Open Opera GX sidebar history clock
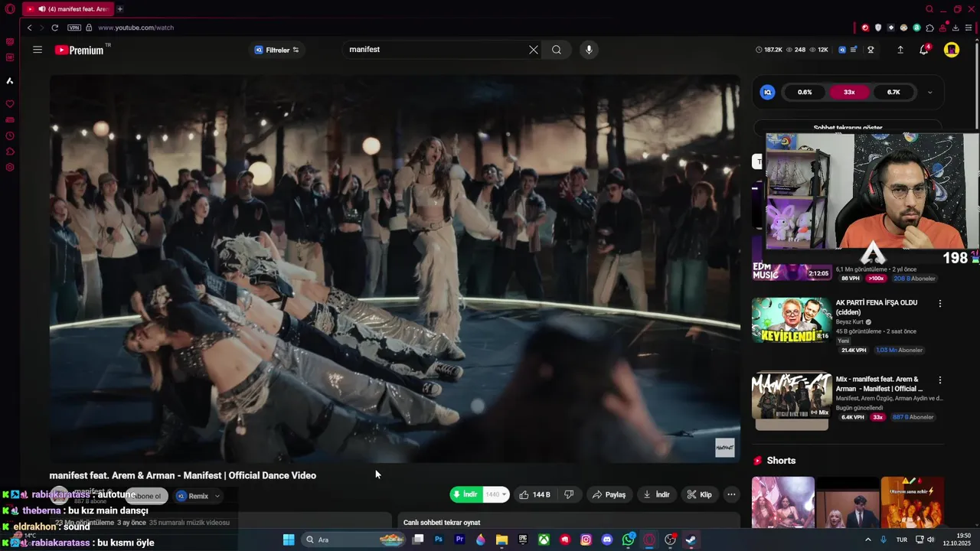The width and height of the screenshot is (980, 551). (10, 136)
